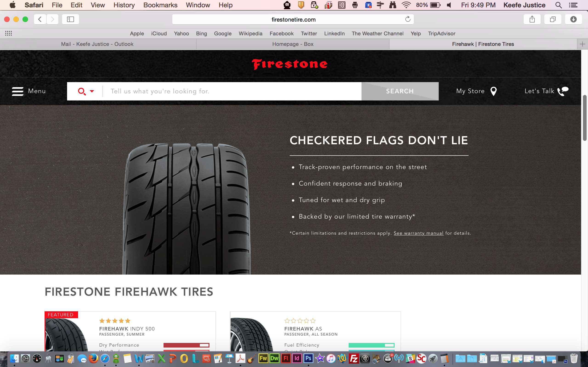Open Let's Talk phone chat icon

[x=563, y=91]
